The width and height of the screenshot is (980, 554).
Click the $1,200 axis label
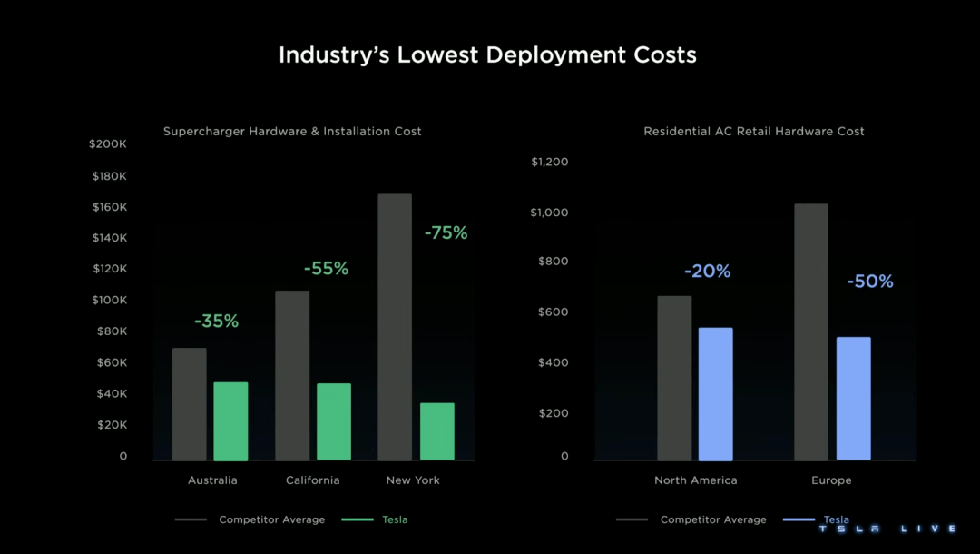tap(549, 162)
